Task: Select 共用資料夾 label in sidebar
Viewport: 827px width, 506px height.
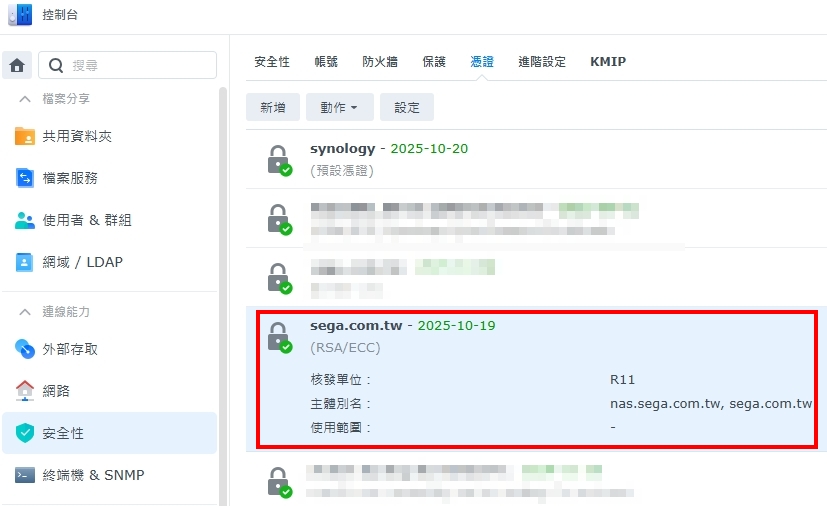Action: pyautogui.click(x=77, y=136)
